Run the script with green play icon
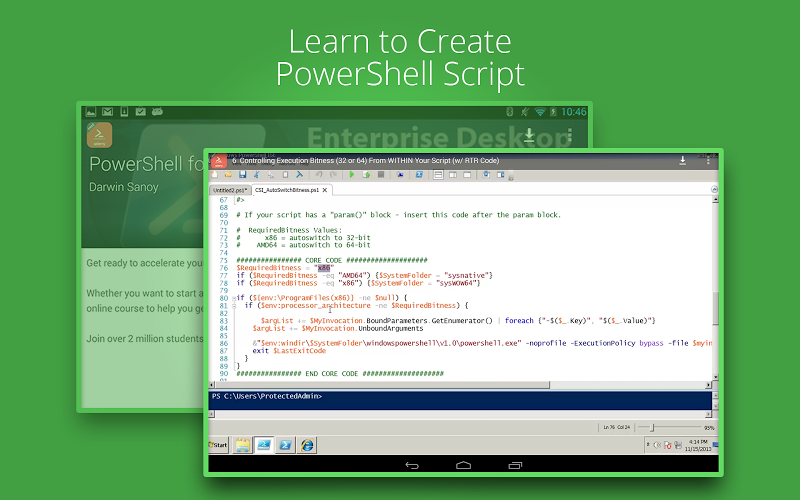The height and width of the screenshot is (500, 800). click(352, 174)
